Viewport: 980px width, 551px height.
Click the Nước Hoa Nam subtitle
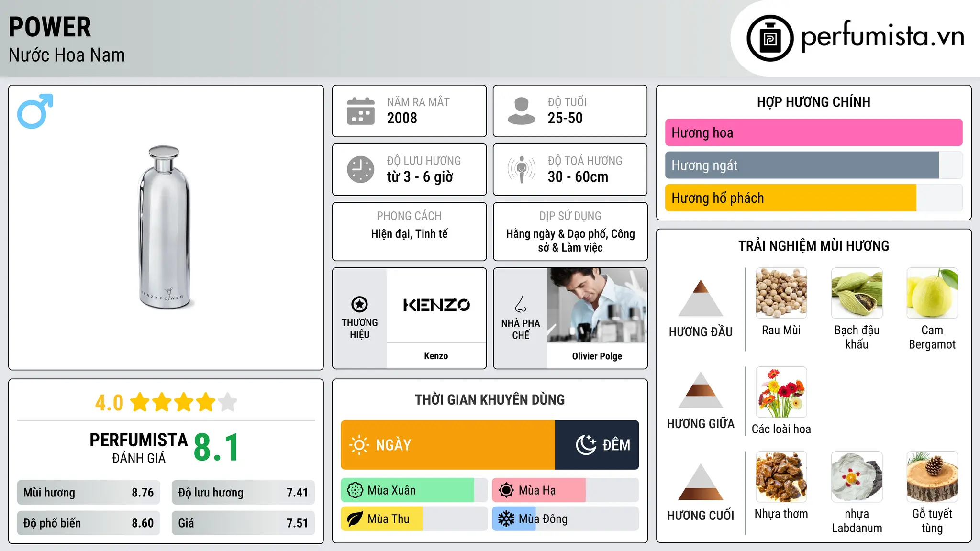[67, 55]
